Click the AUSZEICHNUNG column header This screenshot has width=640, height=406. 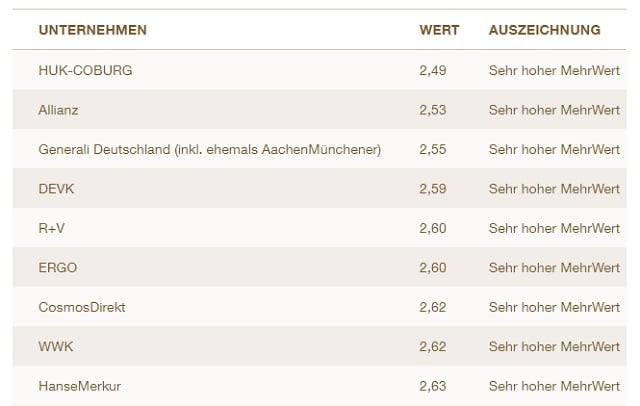click(544, 30)
